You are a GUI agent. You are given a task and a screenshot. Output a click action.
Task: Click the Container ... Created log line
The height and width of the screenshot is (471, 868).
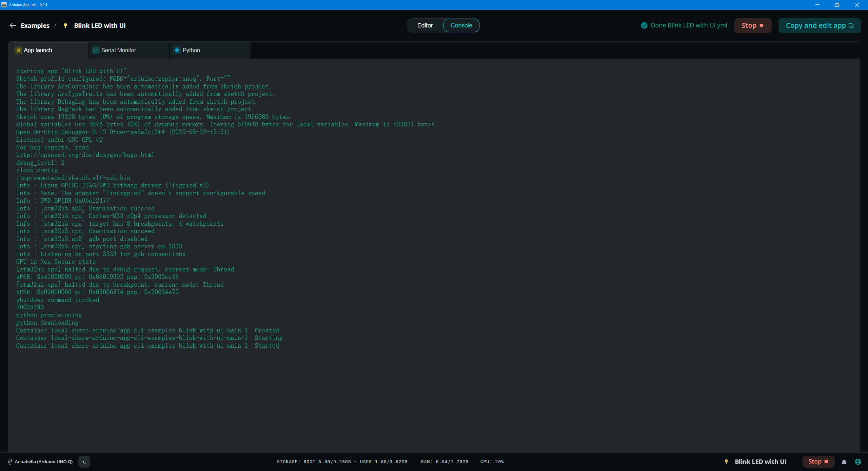[147, 330]
